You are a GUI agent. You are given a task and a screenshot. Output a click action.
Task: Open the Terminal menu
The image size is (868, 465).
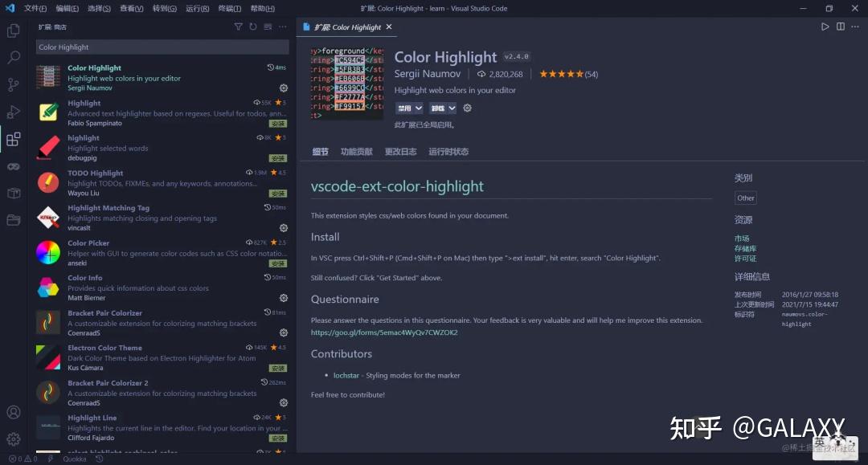(230, 8)
